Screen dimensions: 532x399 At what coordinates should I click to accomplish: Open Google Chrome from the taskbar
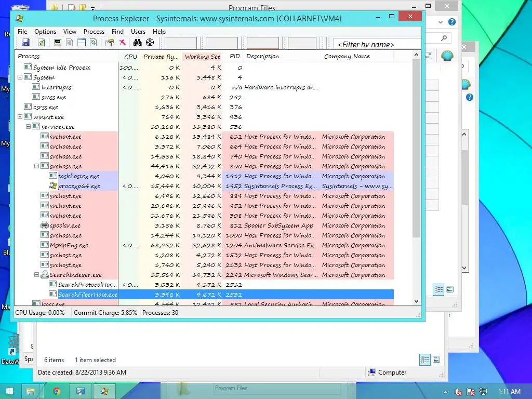pyautogui.click(x=57, y=391)
